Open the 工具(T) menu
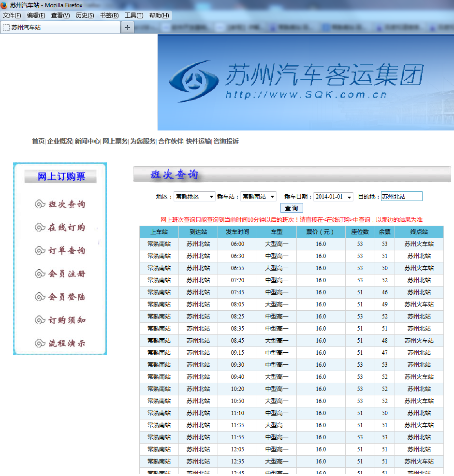Screen dimensions: 454x476 coord(134,15)
